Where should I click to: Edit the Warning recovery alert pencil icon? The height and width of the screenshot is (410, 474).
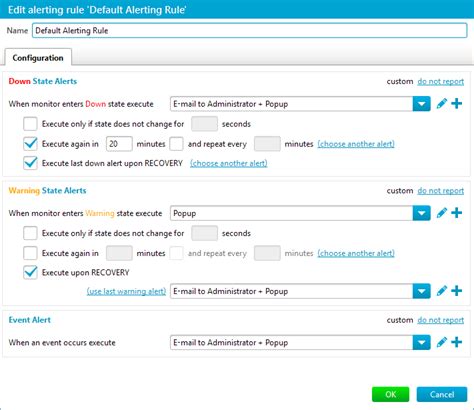pyautogui.click(x=442, y=291)
